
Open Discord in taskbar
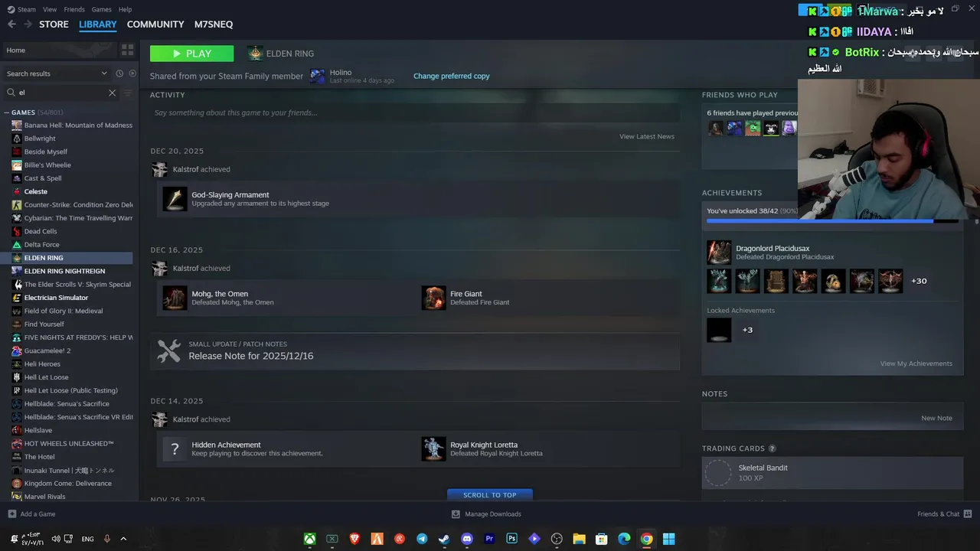[467, 539]
